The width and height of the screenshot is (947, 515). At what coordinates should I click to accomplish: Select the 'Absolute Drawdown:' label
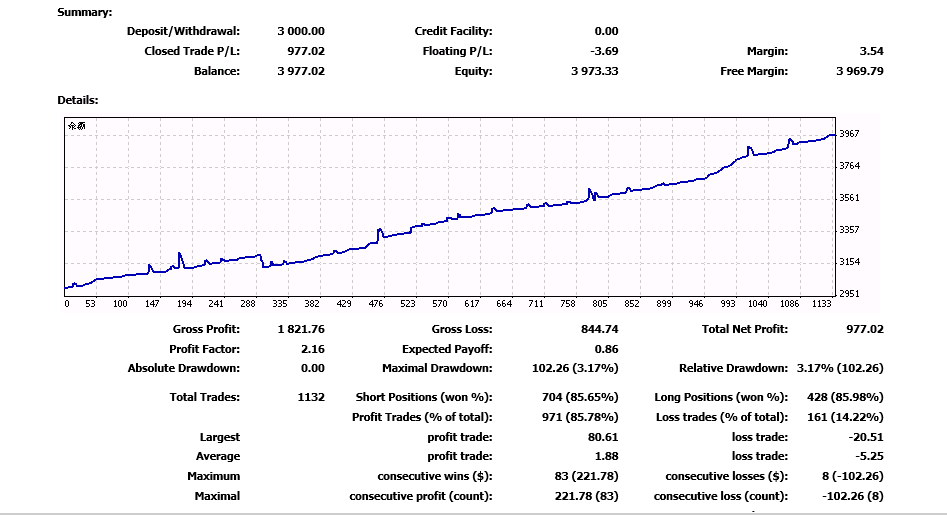[x=184, y=368]
